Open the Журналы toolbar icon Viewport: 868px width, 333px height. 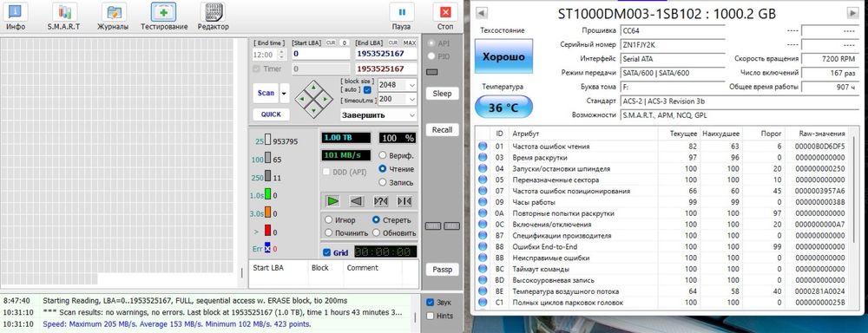114,11
